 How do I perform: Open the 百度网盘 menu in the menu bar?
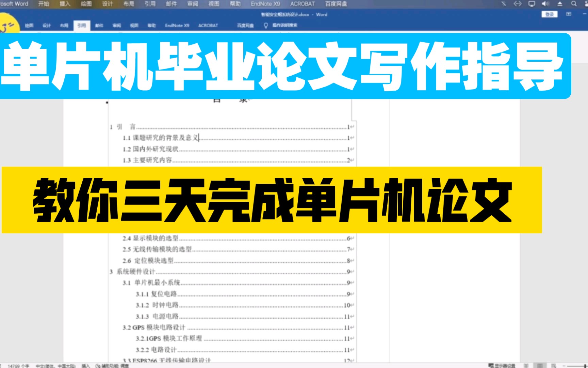[x=336, y=4]
